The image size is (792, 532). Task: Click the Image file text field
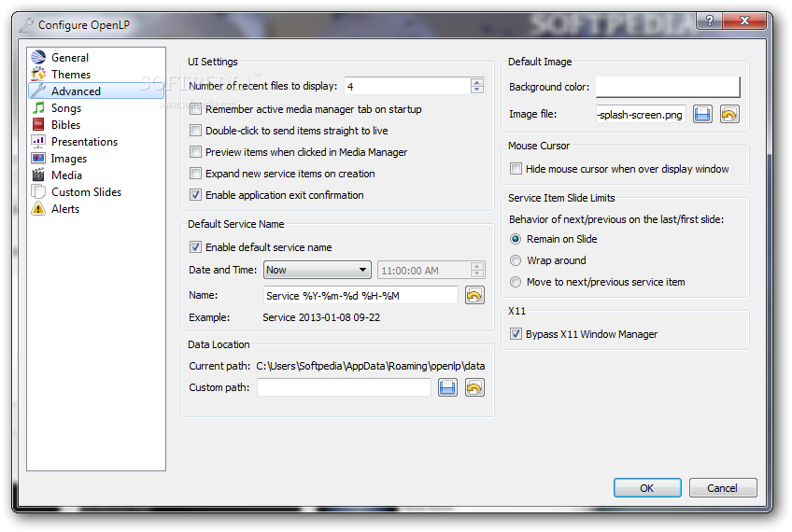coord(641,115)
